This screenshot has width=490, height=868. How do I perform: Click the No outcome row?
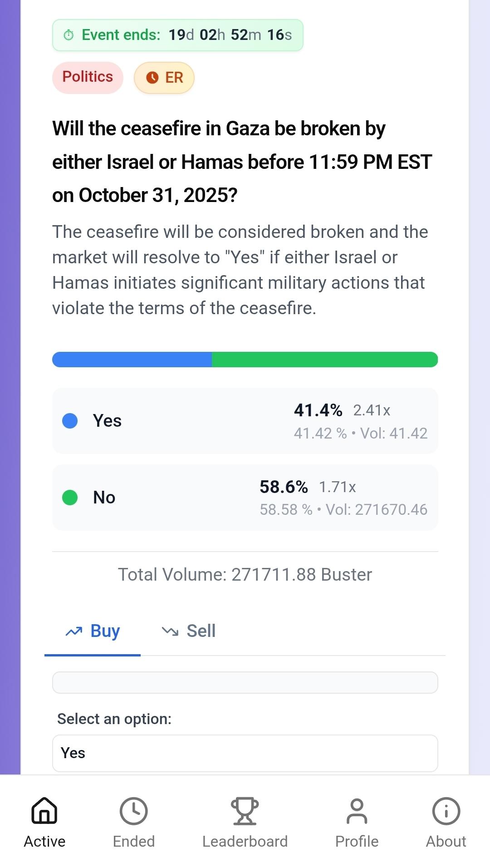(x=245, y=498)
